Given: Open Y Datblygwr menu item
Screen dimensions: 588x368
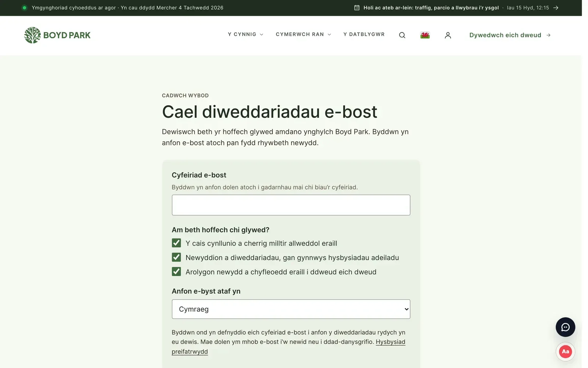Looking at the screenshot, I should pos(364,34).
